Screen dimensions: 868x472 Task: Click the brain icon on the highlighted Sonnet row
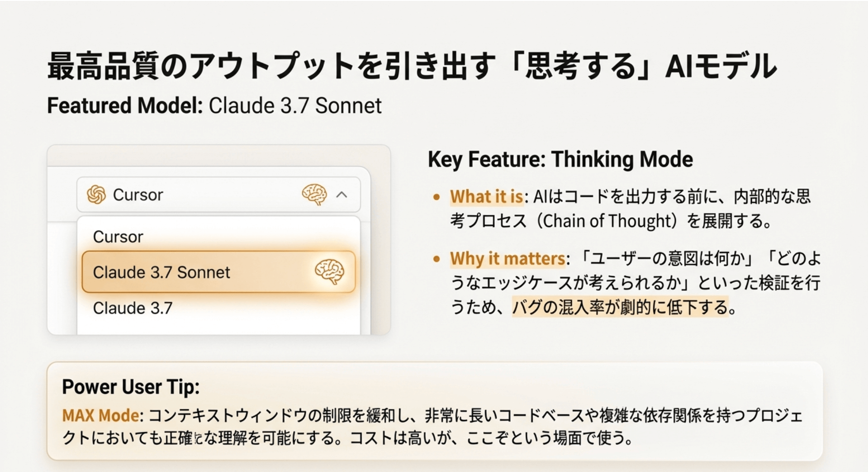[x=329, y=272]
